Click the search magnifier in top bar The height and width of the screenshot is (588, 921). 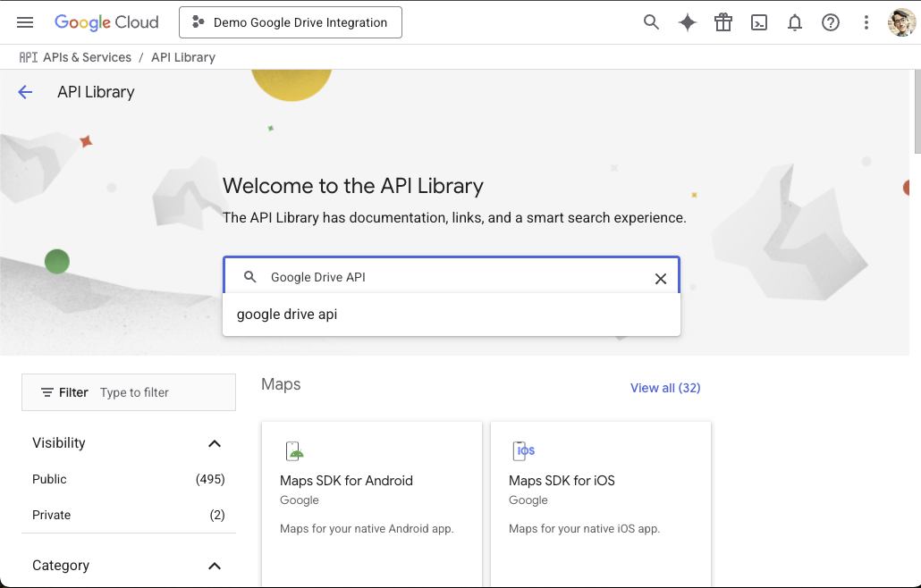click(651, 22)
